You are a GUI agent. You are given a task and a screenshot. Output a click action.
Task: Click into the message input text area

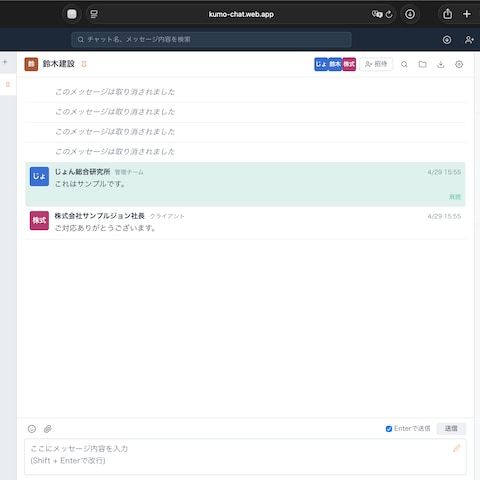[245, 456]
